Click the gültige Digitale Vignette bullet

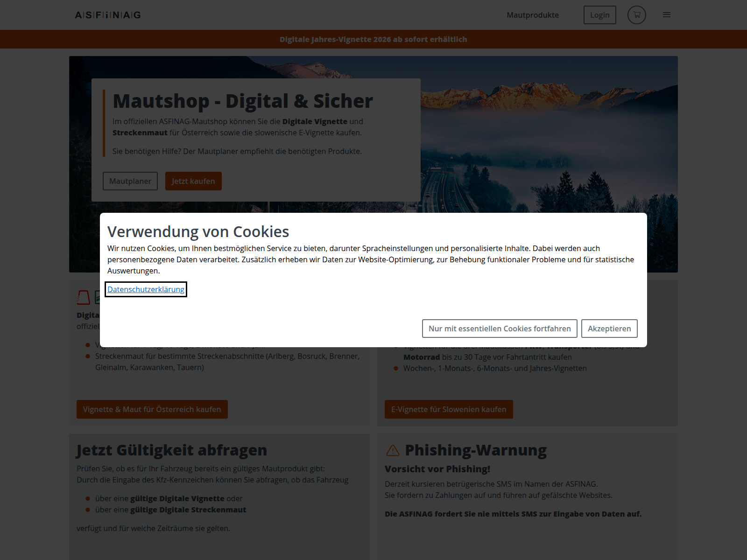[x=169, y=498]
